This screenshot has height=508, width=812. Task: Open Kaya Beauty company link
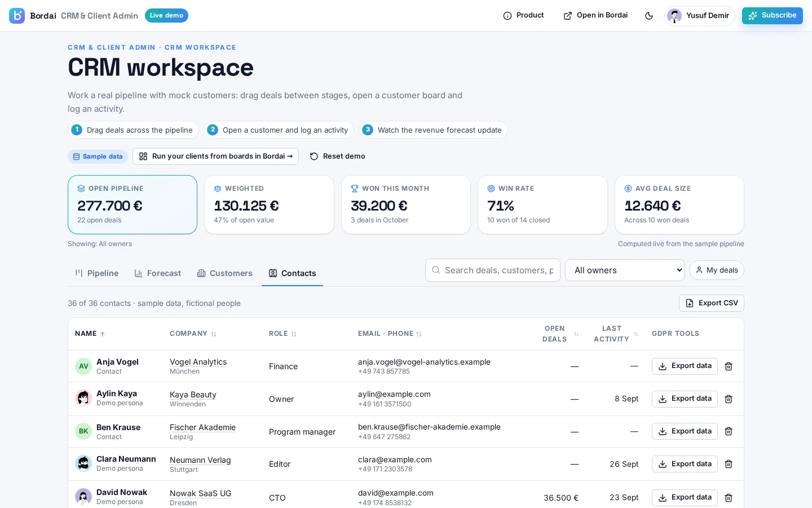click(x=193, y=395)
